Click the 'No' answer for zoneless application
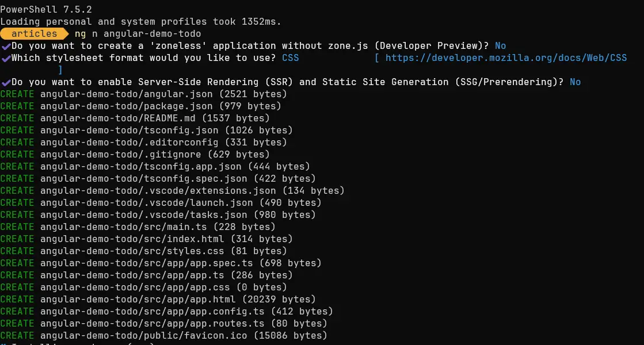Viewport: 644px width, 345px height. pos(500,46)
